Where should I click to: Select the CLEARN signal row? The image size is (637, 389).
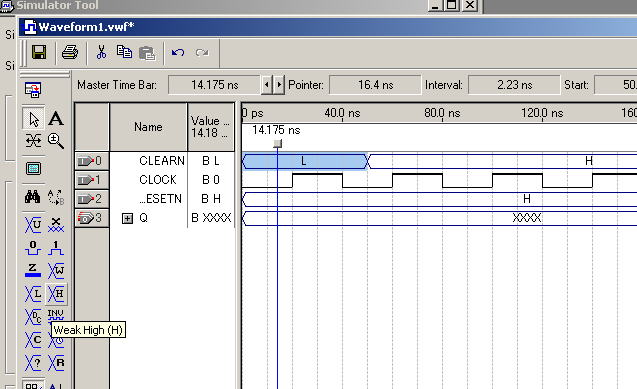(x=162, y=161)
